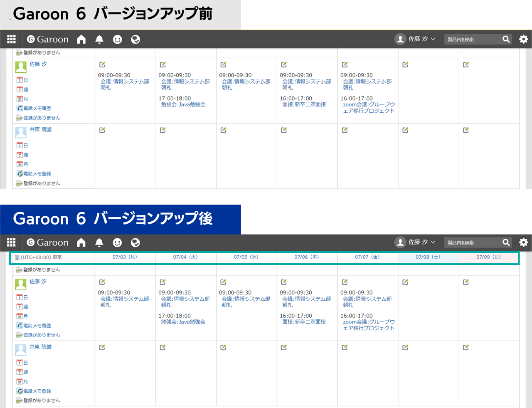Open 井東 暁誉's profile link in the before-upgrade schedule
Image resolution: width=532 pixels, height=408 pixels.
[41, 129]
